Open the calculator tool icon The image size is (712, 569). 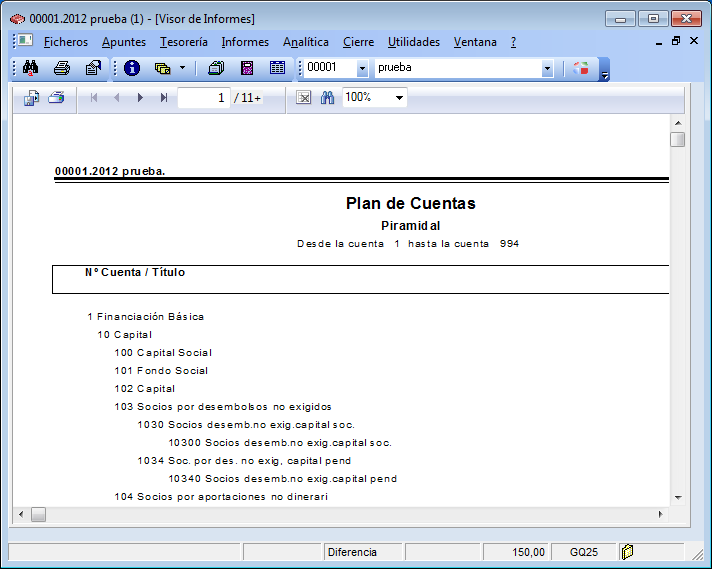click(x=247, y=68)
